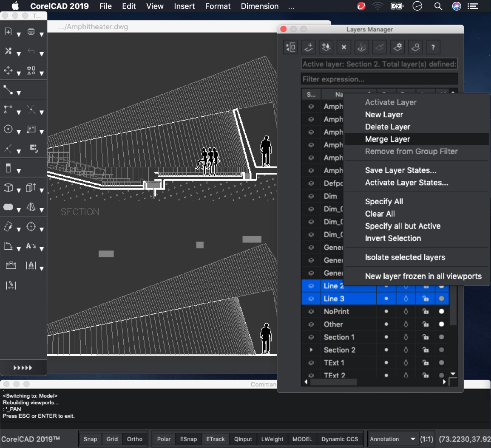Image resolution: width=491 pixels, height=448 pixels.
Task: Click the delete layer X icon
Action: point(344,47)
